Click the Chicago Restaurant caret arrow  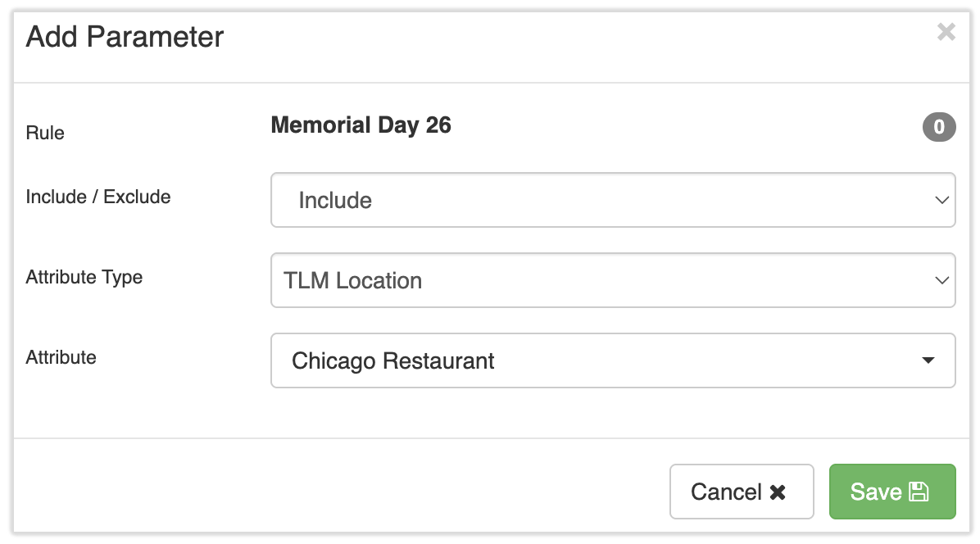click(928, 360)
